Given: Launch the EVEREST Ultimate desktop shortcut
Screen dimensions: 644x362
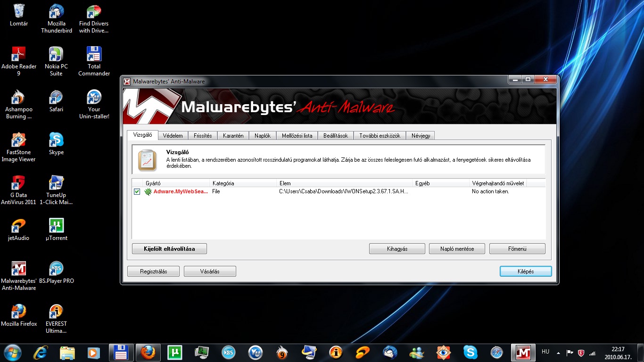Looking at the screenshot, I should tap(57, 319).
